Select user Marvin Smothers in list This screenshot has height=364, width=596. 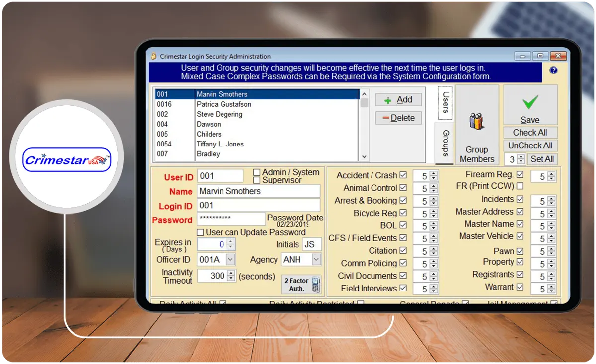pos(257,94)
